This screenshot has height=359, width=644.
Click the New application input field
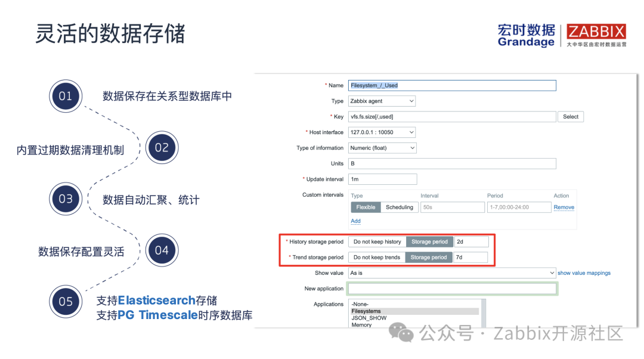click(x=452, y=289)
